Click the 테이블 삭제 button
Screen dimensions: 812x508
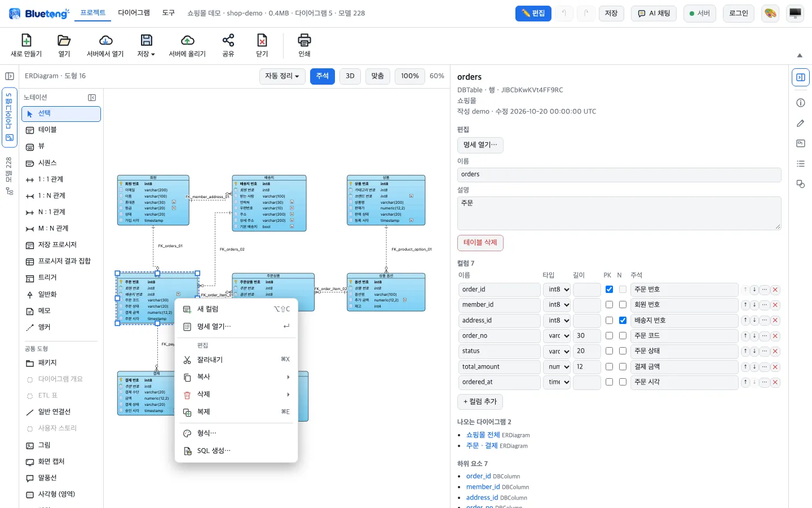click(480, 243)
